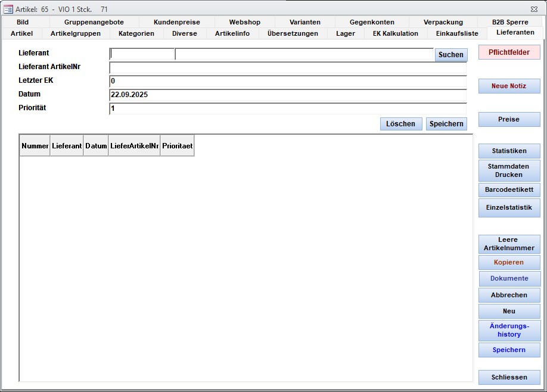Viewport: 547px width, 392px height.
Task: Click Speichern below the Priorität field
Action: point(446,124)
